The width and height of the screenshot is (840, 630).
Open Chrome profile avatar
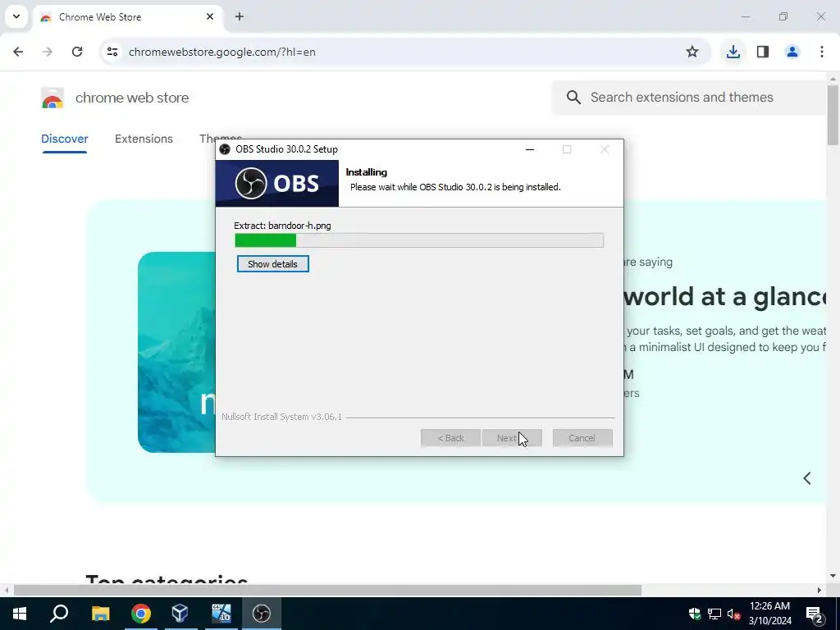792,52
